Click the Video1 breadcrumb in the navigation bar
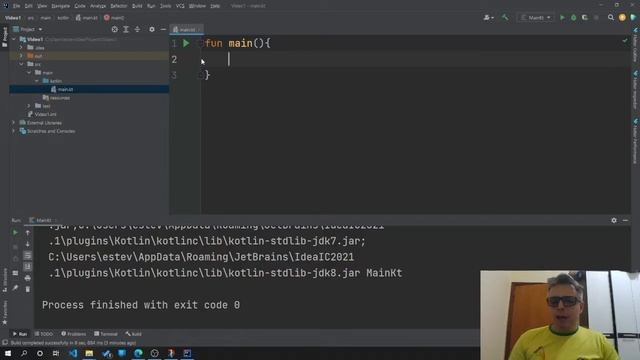Screen dimensions: 640x360 pos(13,18)
